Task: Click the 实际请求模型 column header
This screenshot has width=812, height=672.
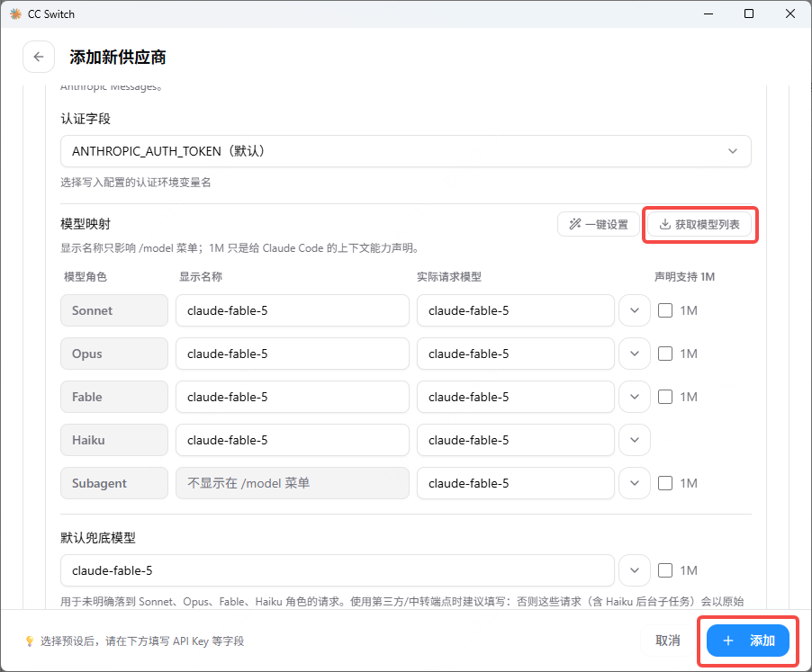Action: coord(449,277)
